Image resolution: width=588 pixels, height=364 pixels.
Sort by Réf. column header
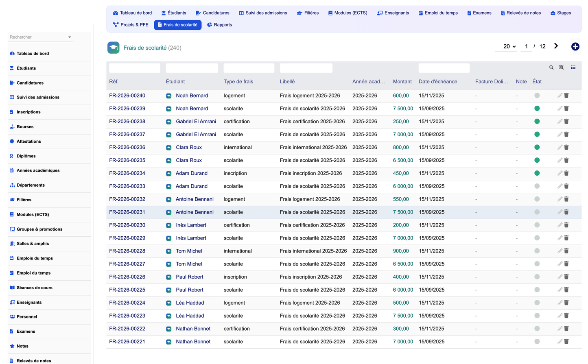pyautogui.click(x=114, y=82)
